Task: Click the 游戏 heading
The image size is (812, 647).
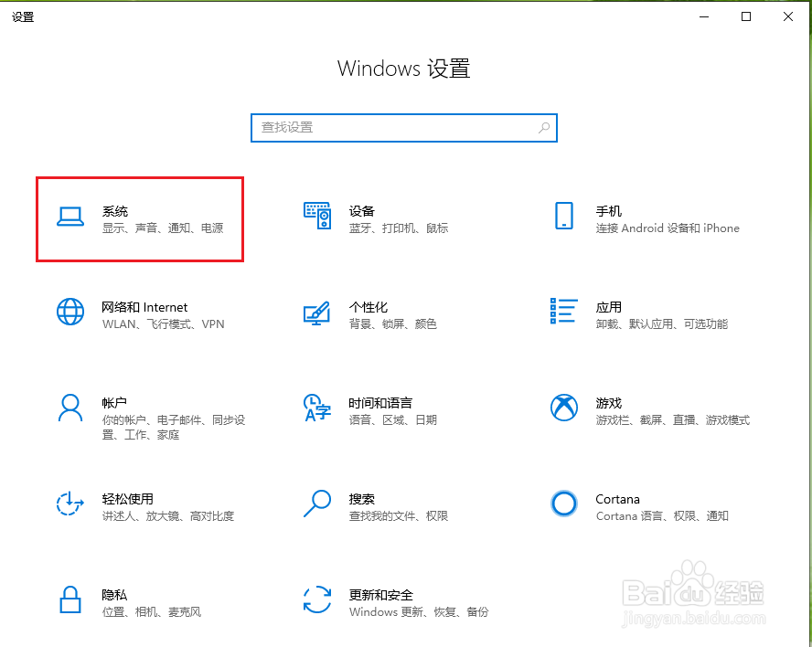Action: (x=608, y=403)
